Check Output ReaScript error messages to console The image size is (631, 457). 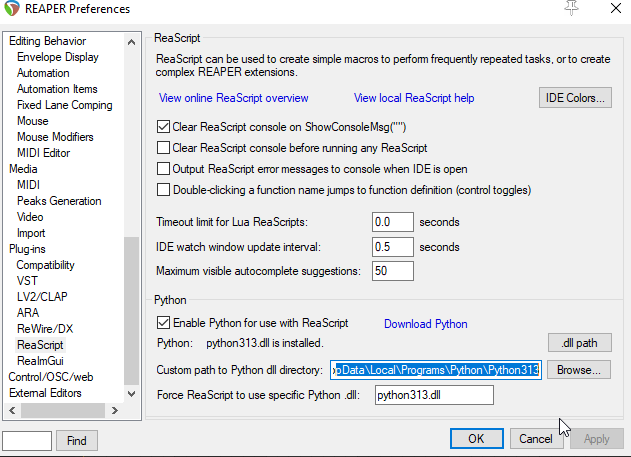pos(165,168)
